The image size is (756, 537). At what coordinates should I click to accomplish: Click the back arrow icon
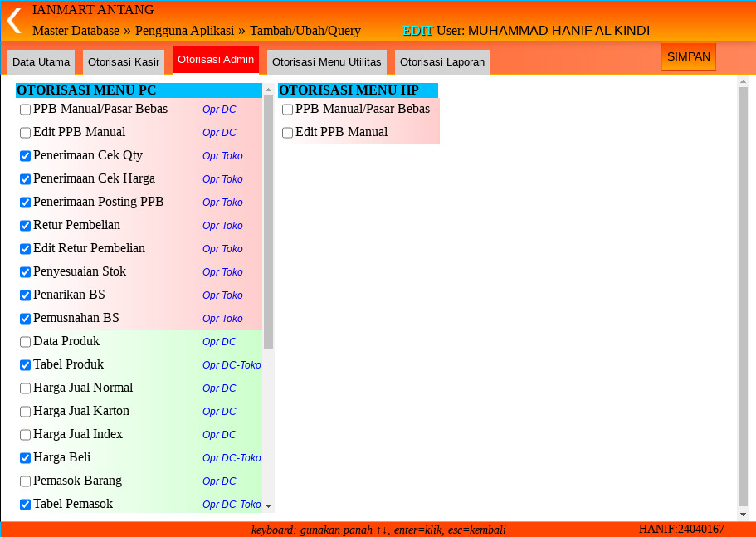tap(13, 21)
